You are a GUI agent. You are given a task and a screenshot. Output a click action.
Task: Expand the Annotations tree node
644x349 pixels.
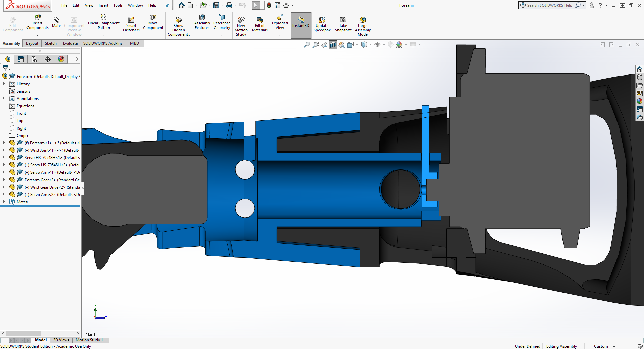coord(4,98)
